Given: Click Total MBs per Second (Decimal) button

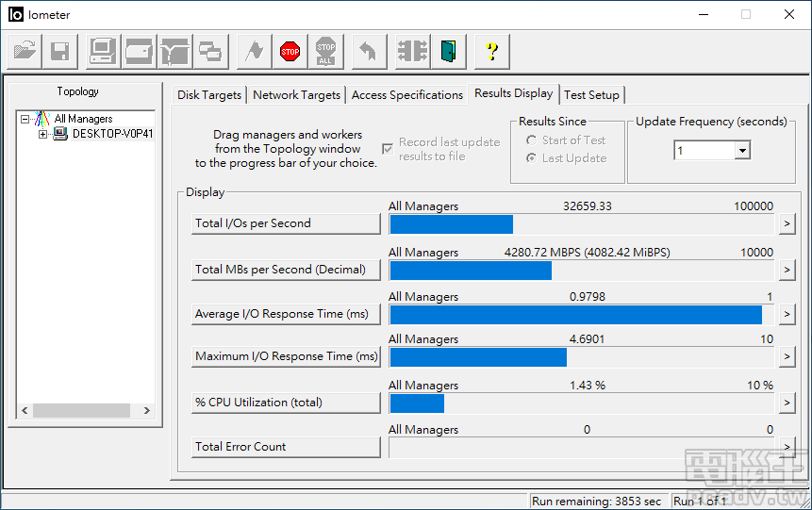Looking at the screenshot, I should pyautogui.click(x=286, y=270).
